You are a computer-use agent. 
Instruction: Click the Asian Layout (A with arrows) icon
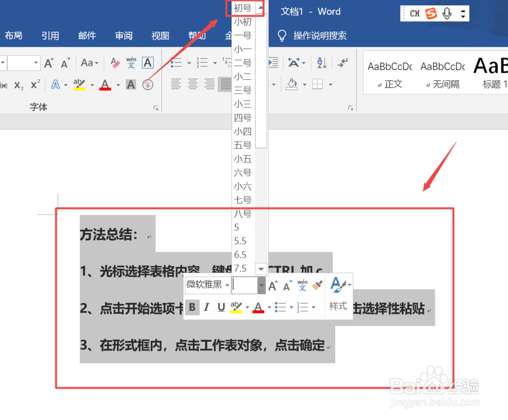pyautogui.click(x=294, y=63)
